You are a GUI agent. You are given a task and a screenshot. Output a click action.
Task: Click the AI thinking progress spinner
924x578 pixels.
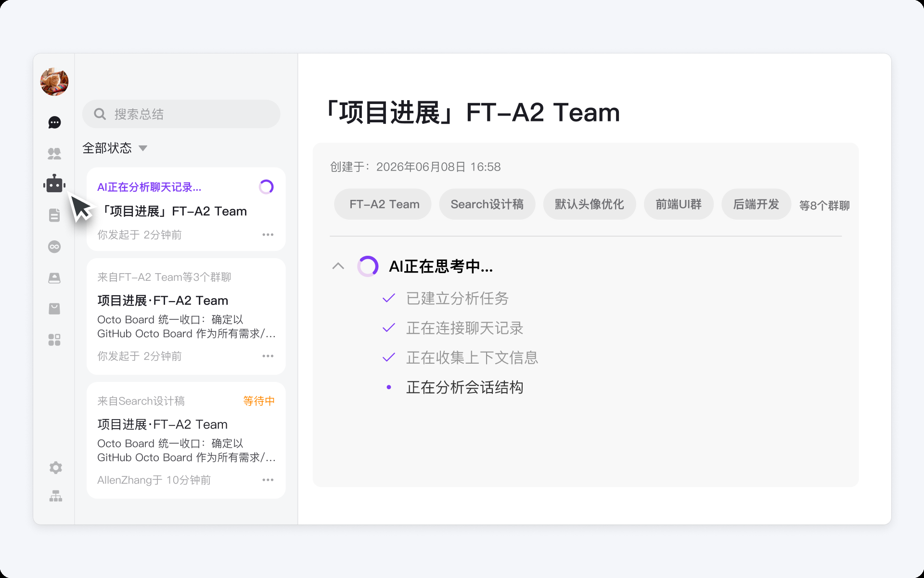[x=368, y=266]
